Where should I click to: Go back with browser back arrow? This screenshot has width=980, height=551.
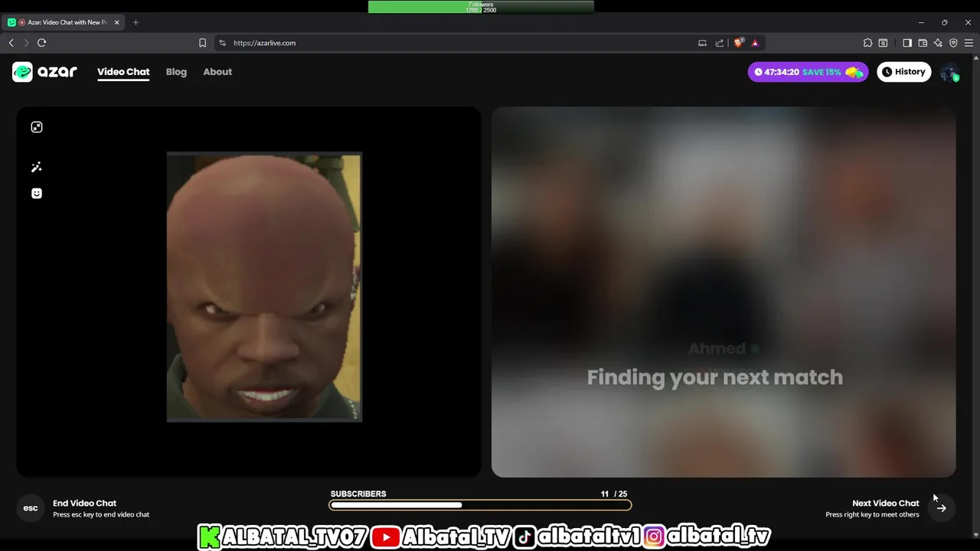(x=11, y=43)
